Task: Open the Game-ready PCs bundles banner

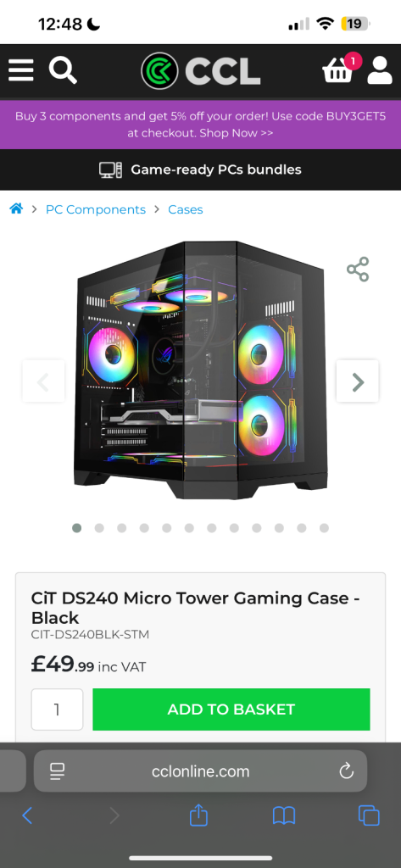Action: click(x=200, y=170)
